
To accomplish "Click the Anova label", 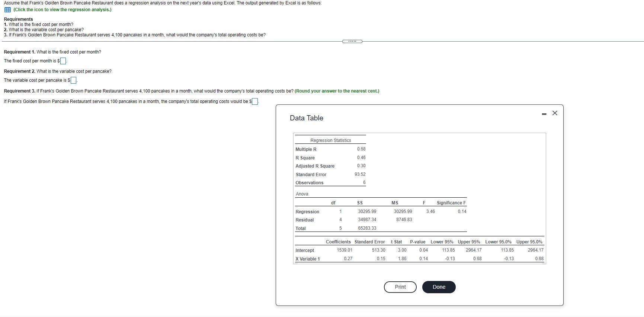I will pyautogui.click(x=302, y=194).
